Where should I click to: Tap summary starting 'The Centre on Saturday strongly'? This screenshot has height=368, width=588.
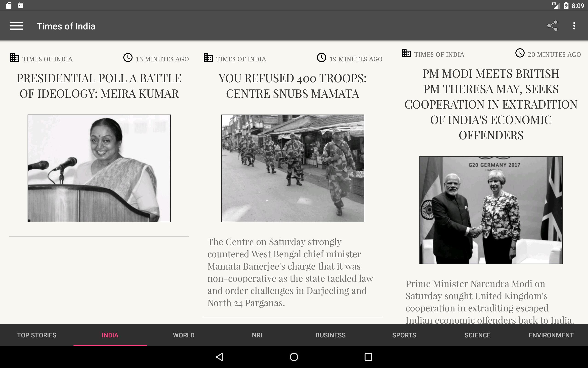[290, 272]
